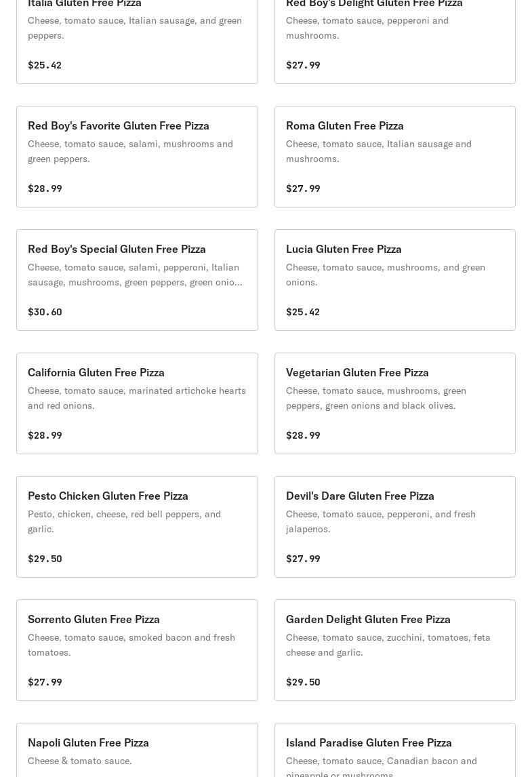Click the Pesto Chicken pizza's $29.50 price
The width and height of the screenshot is (532, 777).
tap(45, 559)
